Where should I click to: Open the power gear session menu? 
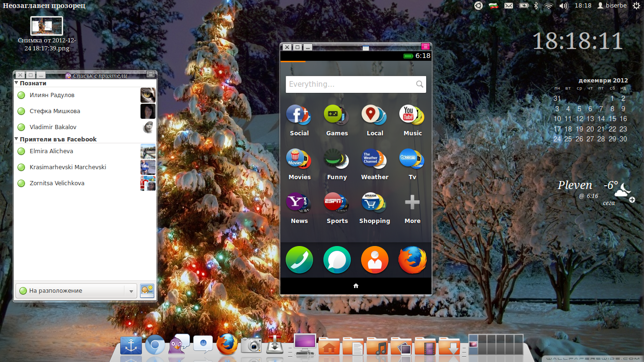pyautogui.click(x=636, y=6)
